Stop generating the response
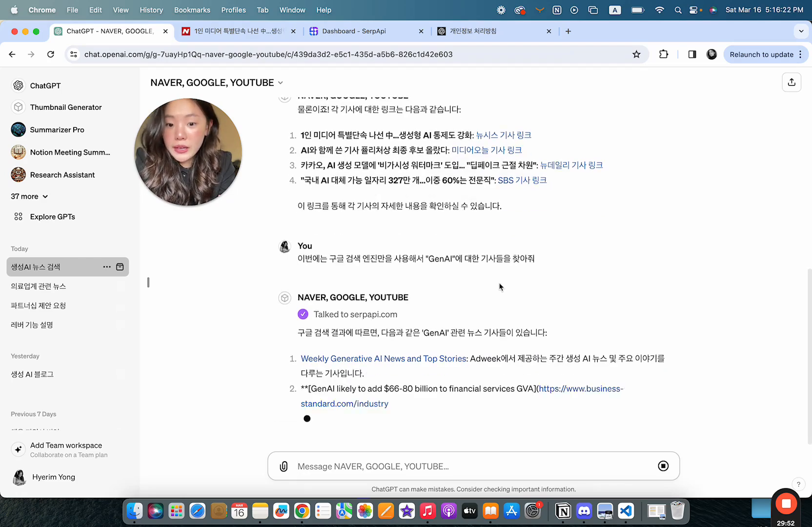 click(x=663, y=466)
